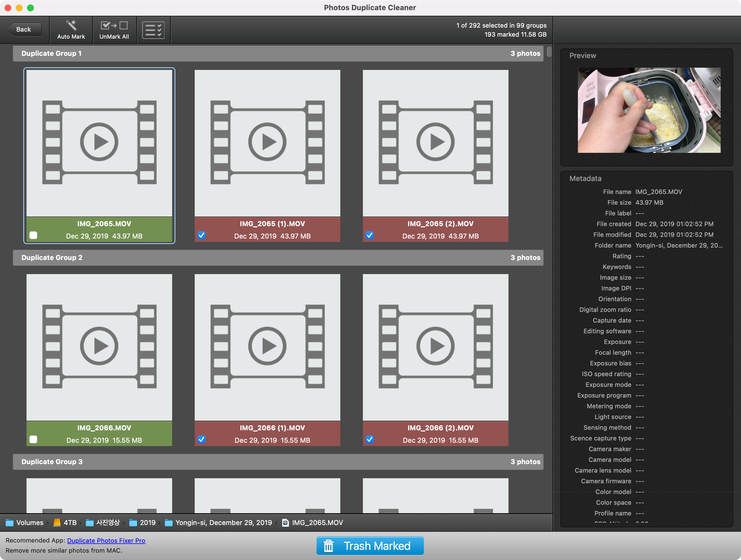The width and height of the screenshot is (741, 560).
Task: Click the UnMark All icon
Action: pyautogui.click(x=114, y=25)
